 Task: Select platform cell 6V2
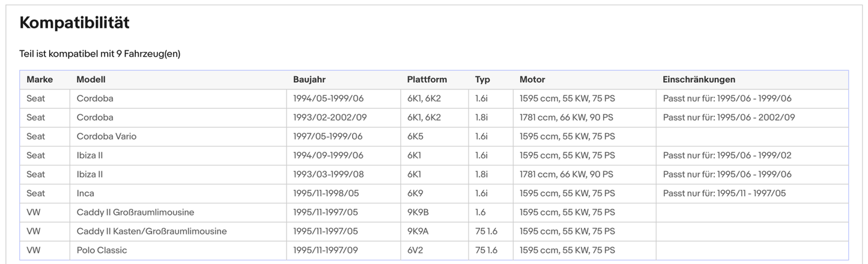[415, 250]
